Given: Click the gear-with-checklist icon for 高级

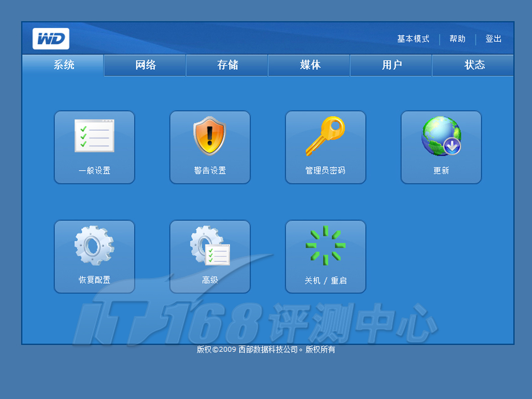Looking at the screenshot, I should pos(210,245).
